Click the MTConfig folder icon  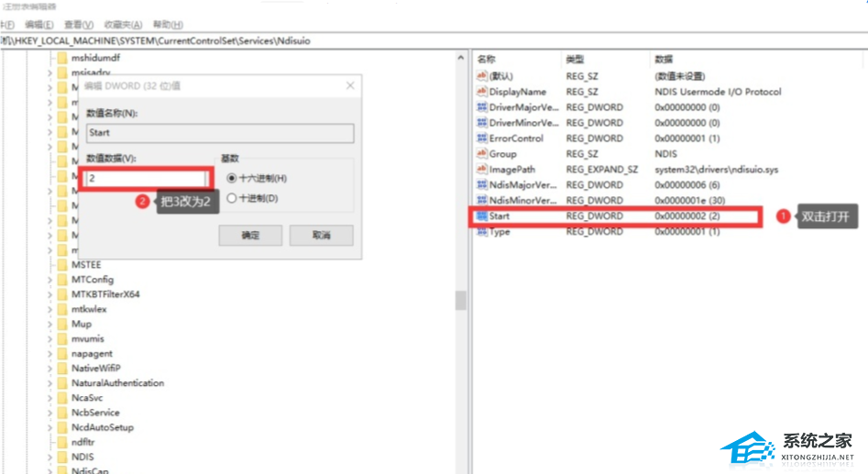coord(62,279)
